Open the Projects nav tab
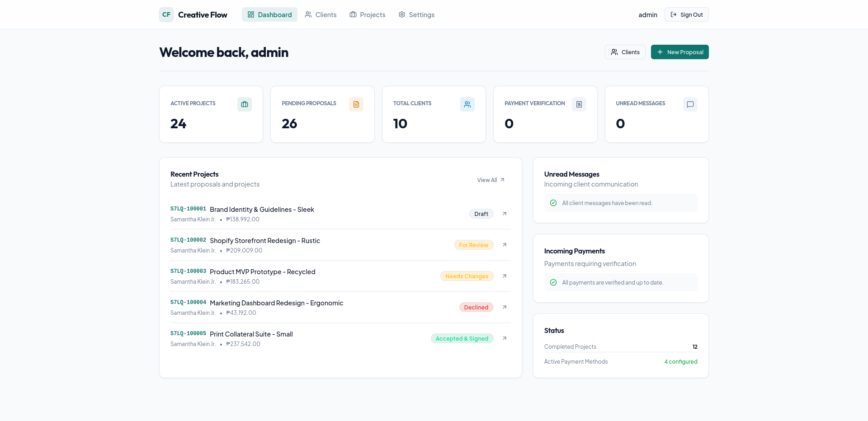 [x=368, y=14]
